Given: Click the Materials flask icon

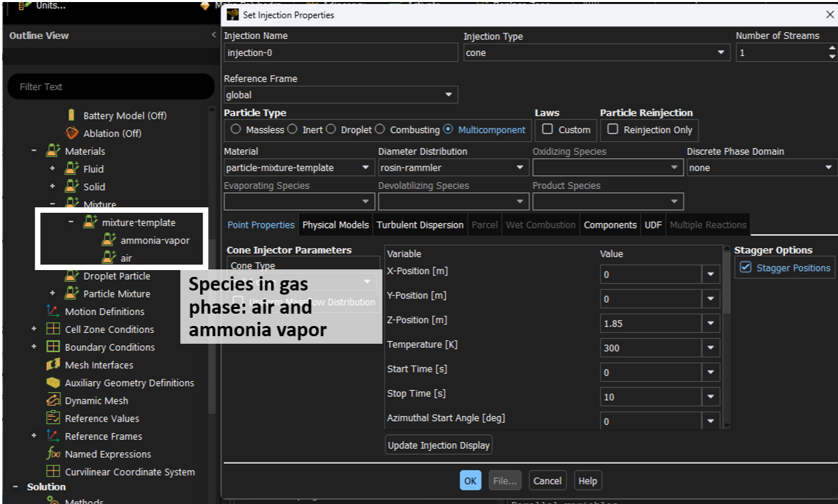Looking at the screenshot, I should point(53,151).
